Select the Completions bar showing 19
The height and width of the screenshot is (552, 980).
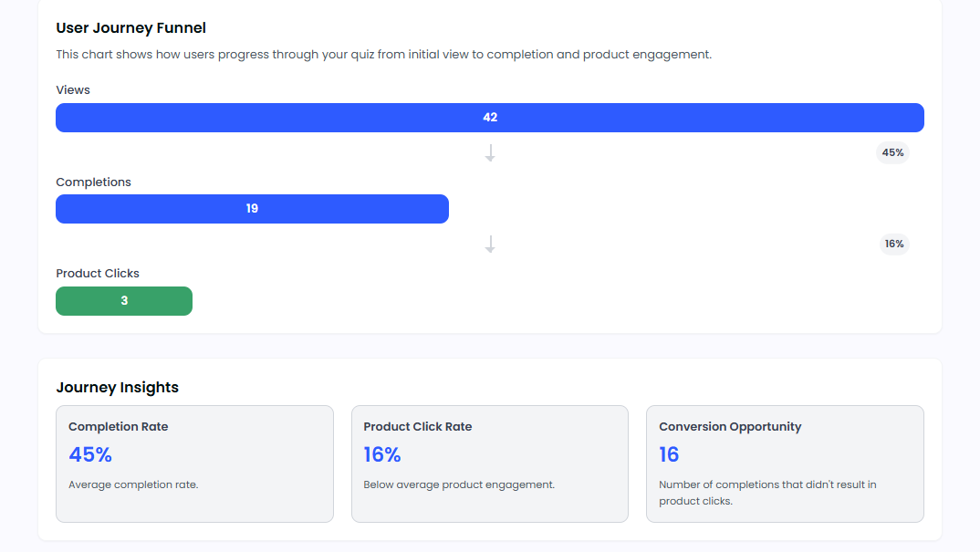tap(252, 209)
